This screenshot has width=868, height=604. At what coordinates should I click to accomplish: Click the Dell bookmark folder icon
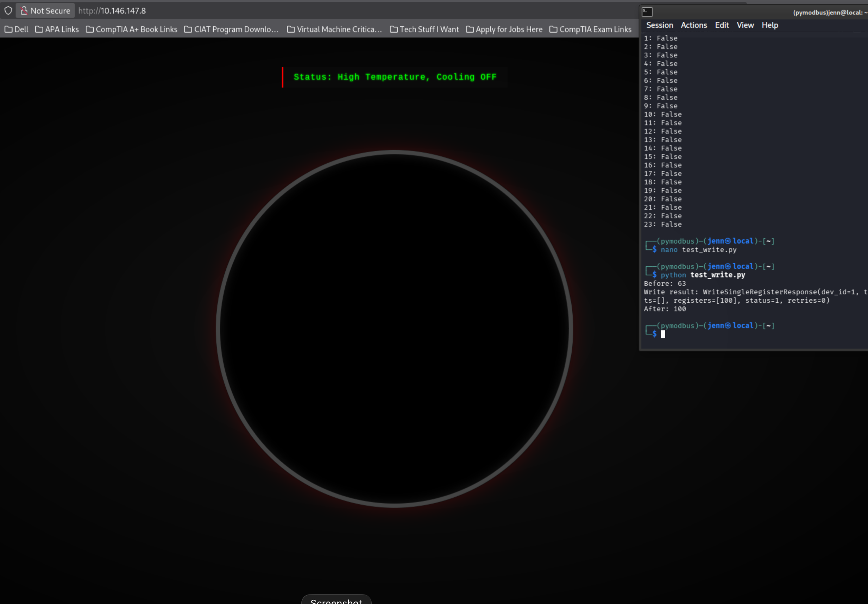[x=9, y=29]
